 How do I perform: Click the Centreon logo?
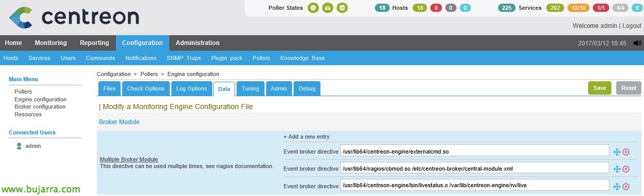click(74, 17)
